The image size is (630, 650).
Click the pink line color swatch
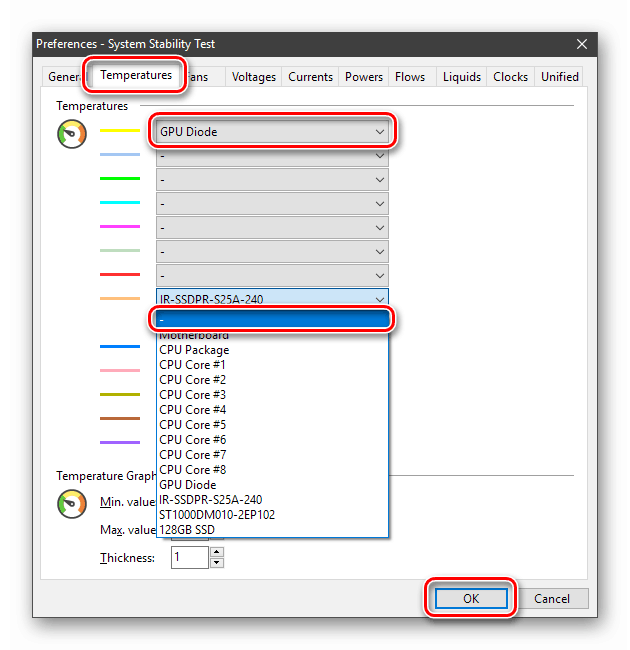(x=120, y=370)
